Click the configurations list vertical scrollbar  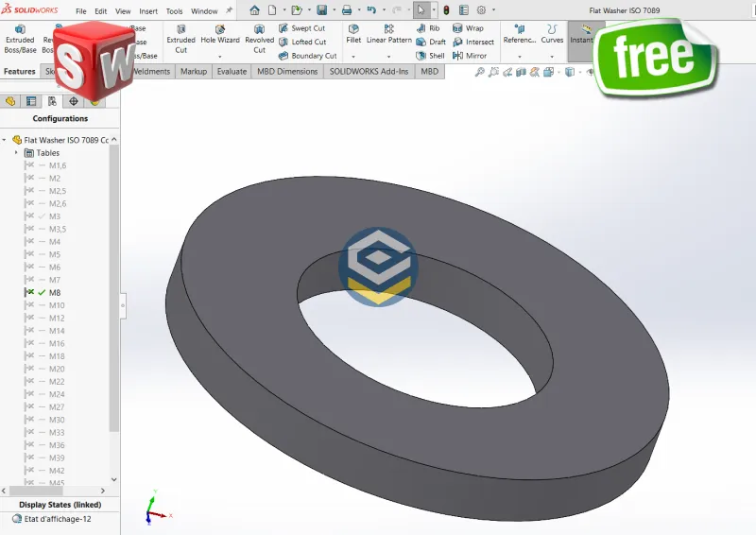[x=114, y=284]
